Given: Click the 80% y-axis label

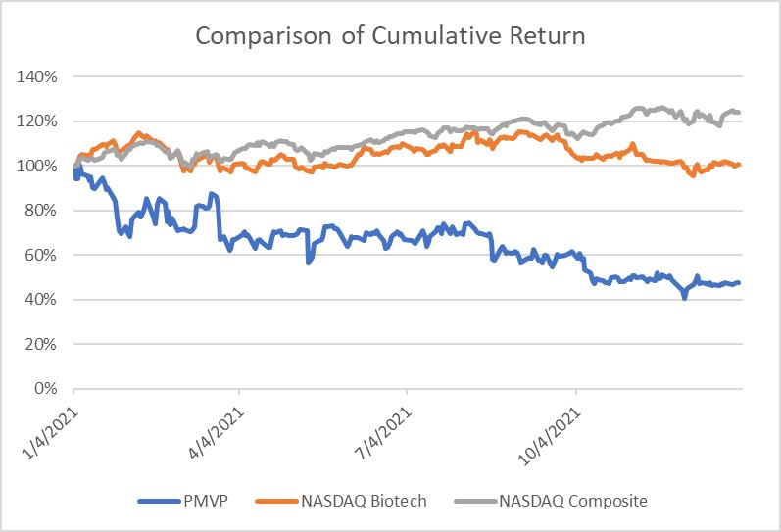Looking at the screenshot, I should click(x=41, y=211).
